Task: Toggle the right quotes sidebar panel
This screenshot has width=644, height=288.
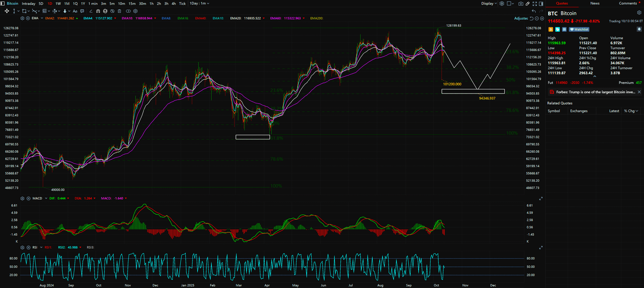Action: pyautogui.click(x=541, y=4)
